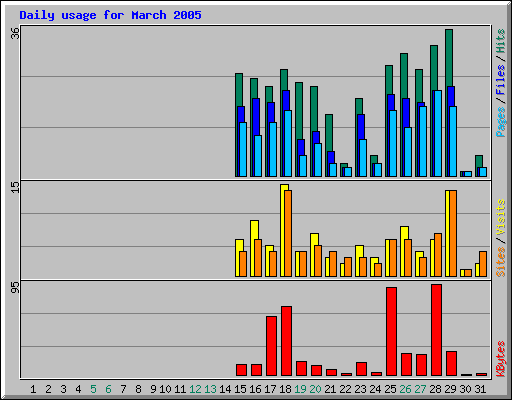Click the Files legend label

pyautogui.click(x=500, y=80)
